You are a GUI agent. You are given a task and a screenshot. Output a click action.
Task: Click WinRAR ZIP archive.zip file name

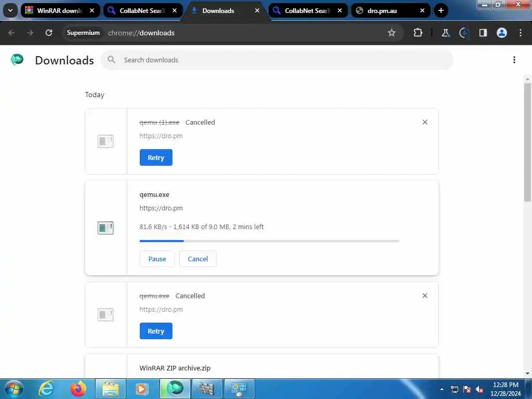tap(175, 368)
